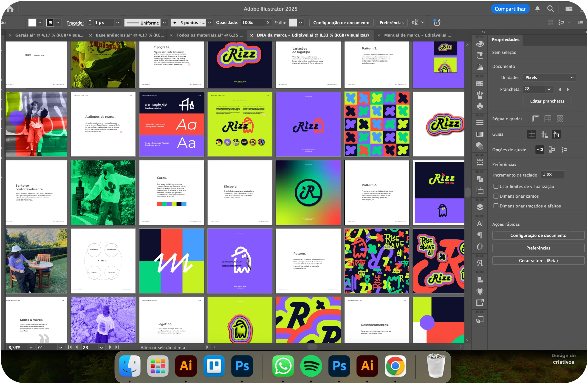The height and width of the screenshot is (384, 588).
Task: Expand the Uniforme stroke profile dropdown
Action: tap(164, 23)
